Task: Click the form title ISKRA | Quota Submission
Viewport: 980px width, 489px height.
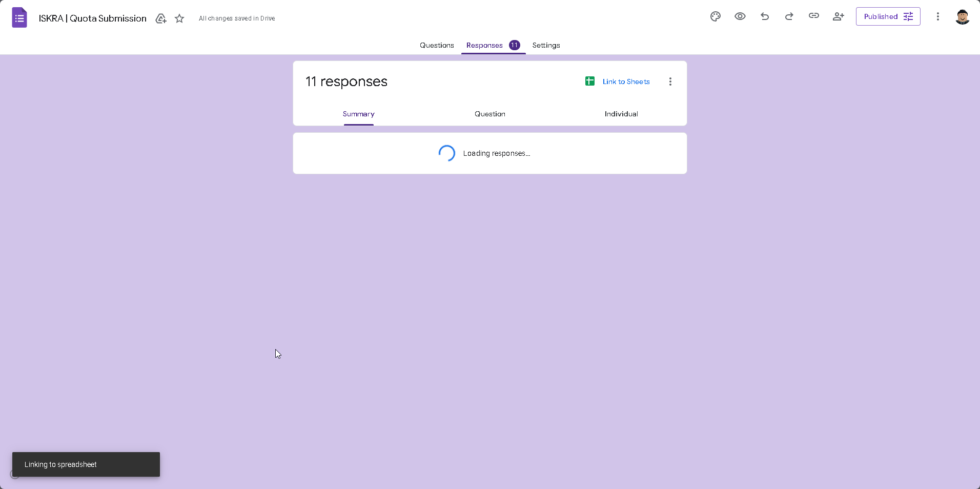Action: point(93,18)
